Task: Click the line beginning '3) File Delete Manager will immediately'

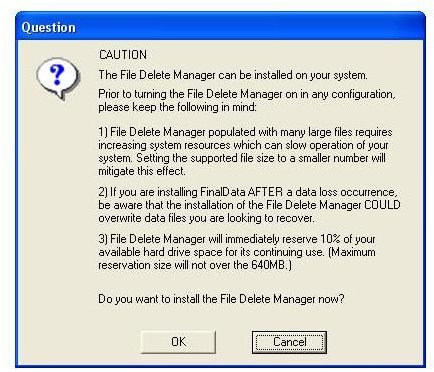Action: [237, 239]
